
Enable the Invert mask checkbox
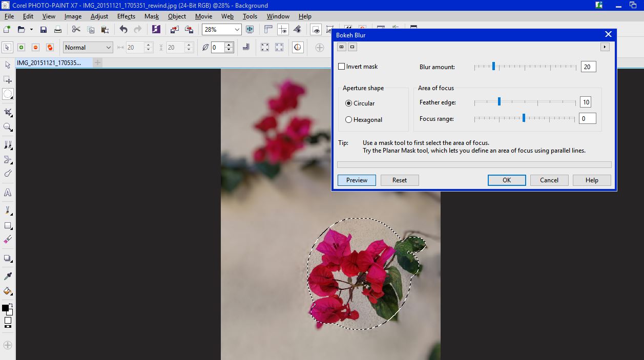pos(342,66)
